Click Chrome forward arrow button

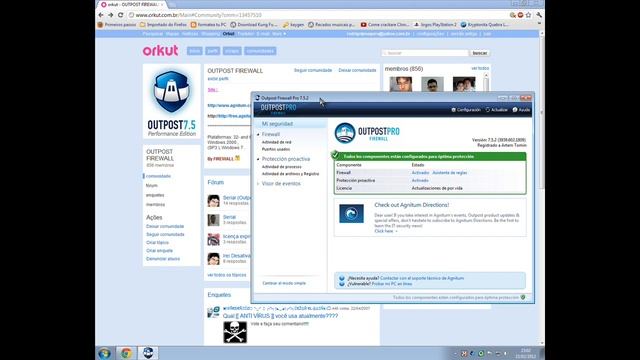pyautogui.click(x=110, y=15)
